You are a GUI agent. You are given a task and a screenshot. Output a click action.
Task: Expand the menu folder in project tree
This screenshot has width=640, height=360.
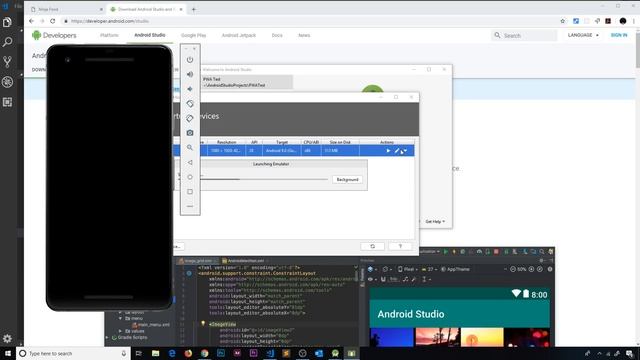pyautogui.click(x=120, y=318)
